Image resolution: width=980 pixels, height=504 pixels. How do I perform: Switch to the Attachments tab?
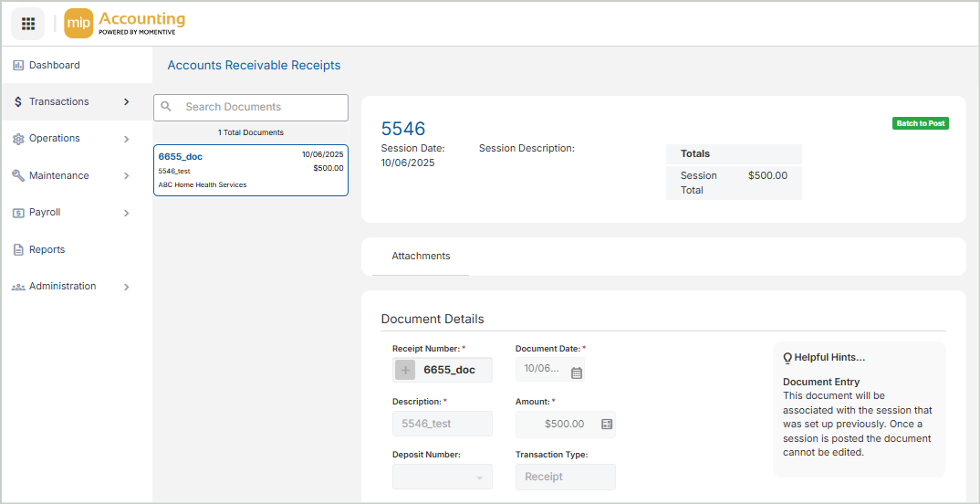pos(421,257)
